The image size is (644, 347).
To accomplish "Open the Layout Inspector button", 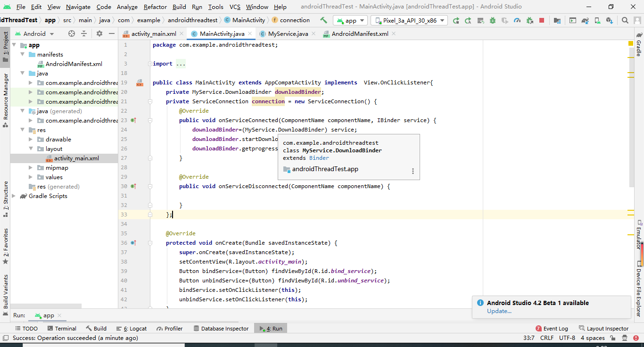I will [x=603, y=329].
